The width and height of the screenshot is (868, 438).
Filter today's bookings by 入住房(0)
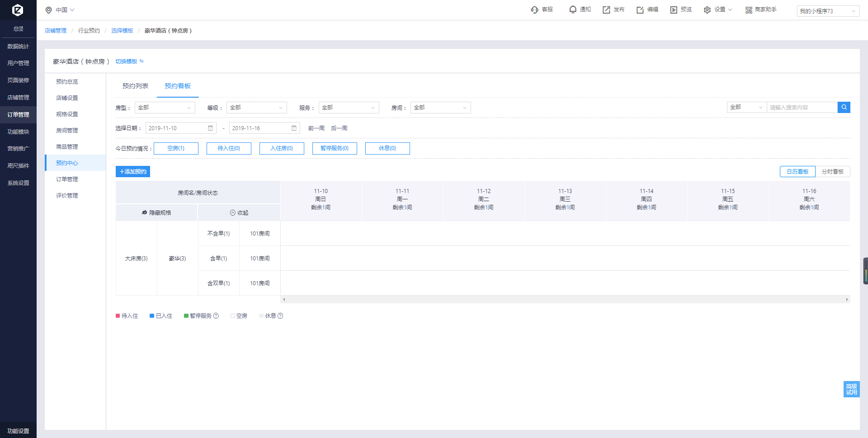pyautogui.click(x=282, y=148)
